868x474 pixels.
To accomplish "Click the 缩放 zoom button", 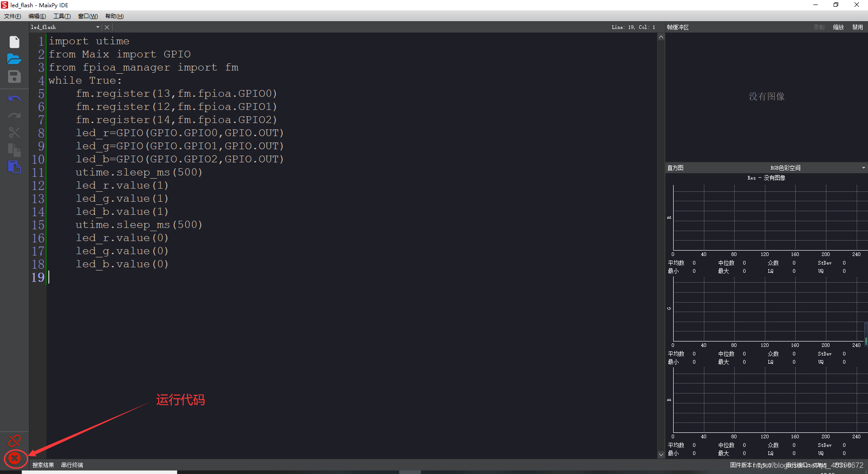I will point(838,28).
